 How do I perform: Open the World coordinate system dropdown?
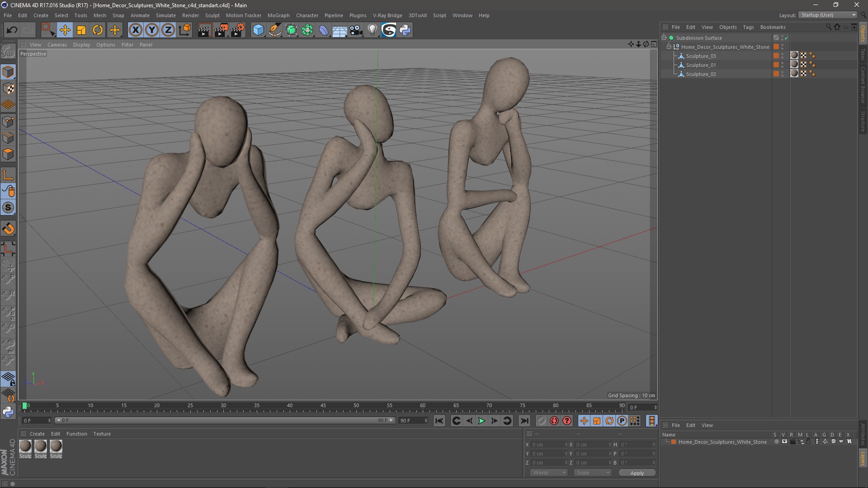(549, 473)
